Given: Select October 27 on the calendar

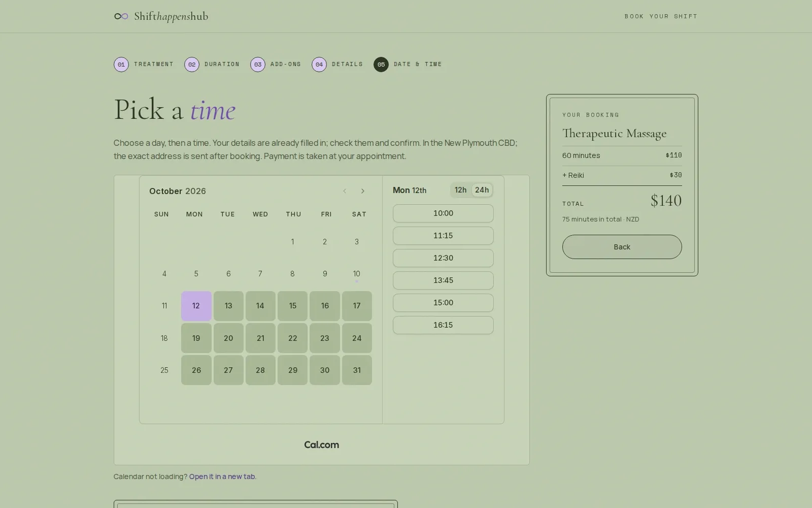Looking at the screenshot, I should pyautogui.click(x=228, y=370).
